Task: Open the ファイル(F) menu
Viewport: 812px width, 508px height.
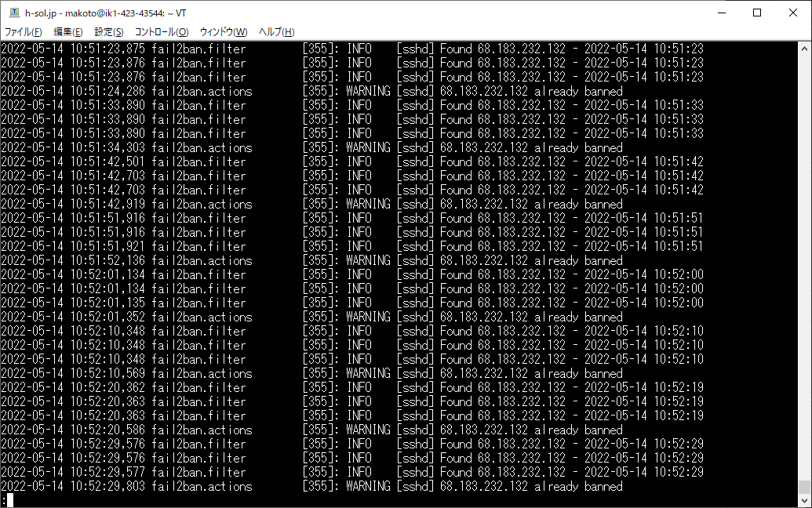Action: (23, 32)
